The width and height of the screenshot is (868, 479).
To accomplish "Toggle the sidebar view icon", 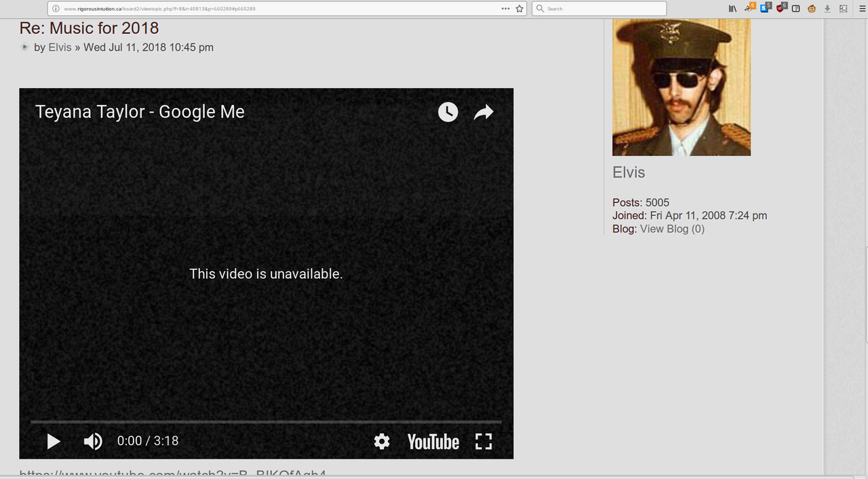I will 796,9.
